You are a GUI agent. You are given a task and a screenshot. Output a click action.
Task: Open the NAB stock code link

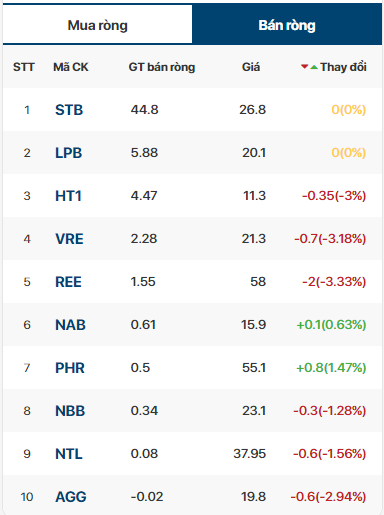[x=70, y=325]
